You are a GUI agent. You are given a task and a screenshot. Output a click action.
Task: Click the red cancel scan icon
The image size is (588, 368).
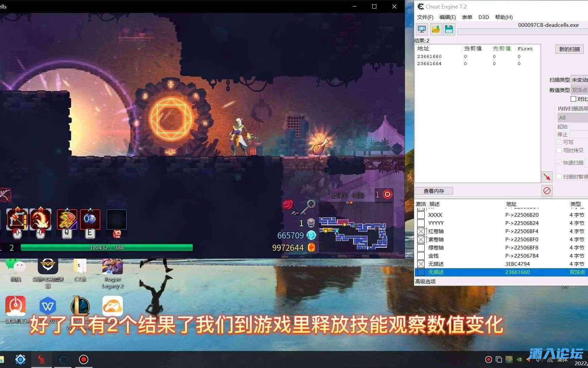pos(547,190)
